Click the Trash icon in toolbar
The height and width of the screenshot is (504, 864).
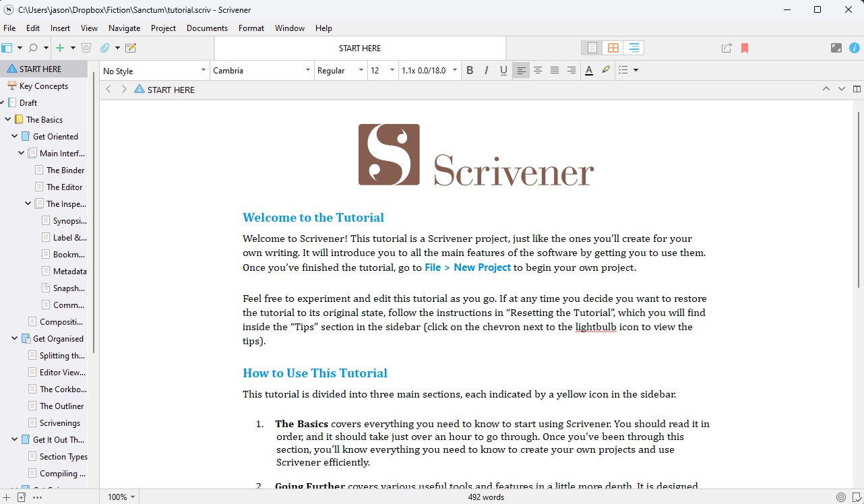point(86,48)
